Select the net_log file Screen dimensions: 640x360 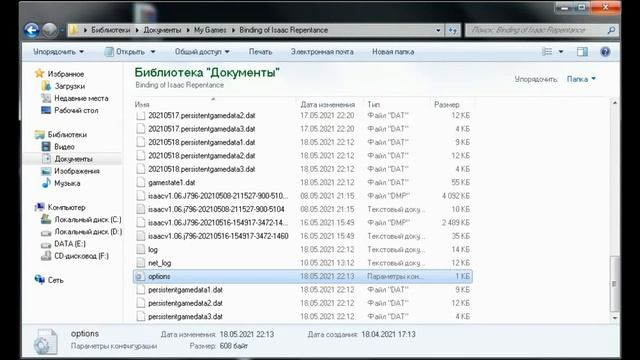click(x=302, y=263)
